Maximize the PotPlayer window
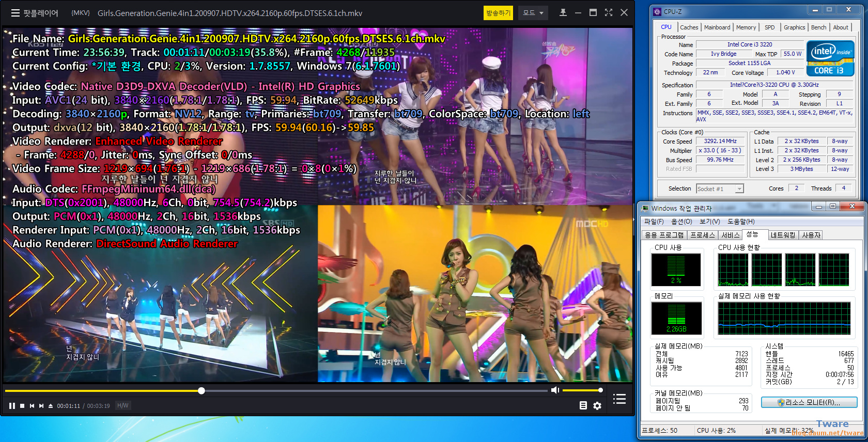Image resolution: width=868 pixels, height=442 pixels. tap(593, 13)
